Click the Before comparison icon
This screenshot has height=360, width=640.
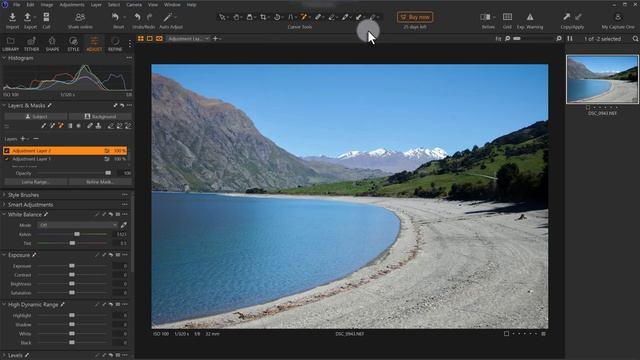click(x=485, y=17)
